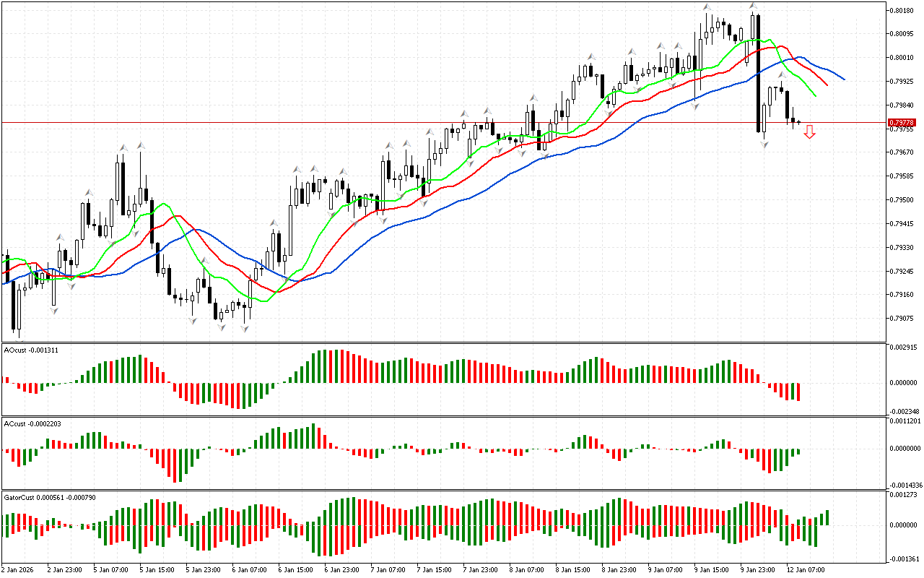The width and height of the screenshot is (924, 578).
Task: Click the 5 Jan 15:00 time axis label
Action: pos(156,569)
